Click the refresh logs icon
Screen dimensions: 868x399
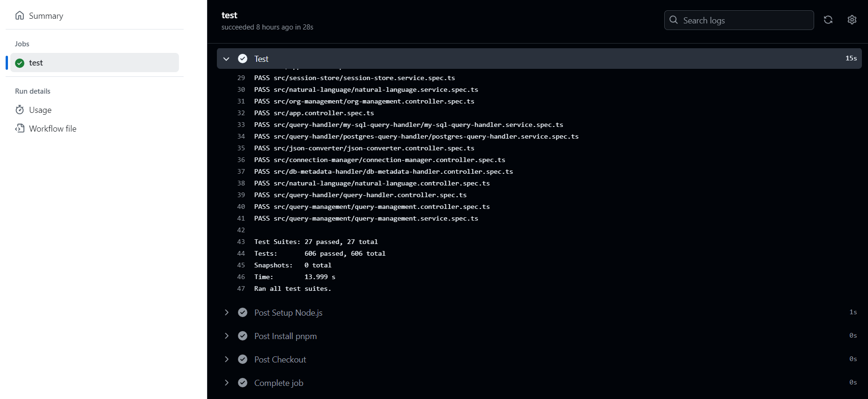(828, 20)
